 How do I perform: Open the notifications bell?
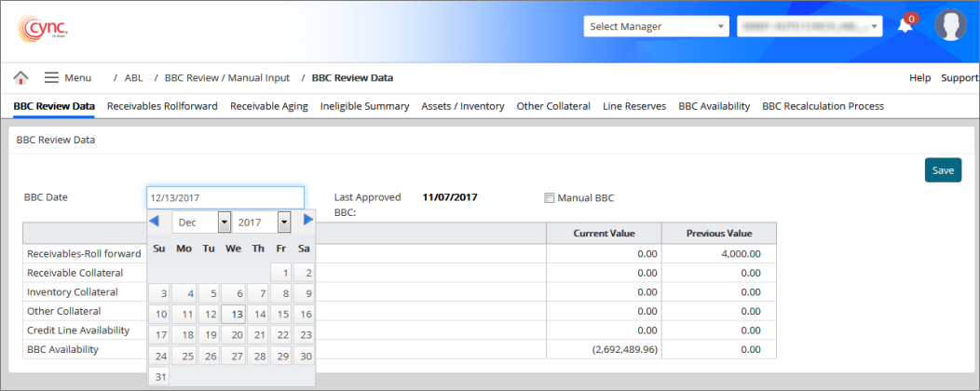pyautogui.click(x=905, y=26)
